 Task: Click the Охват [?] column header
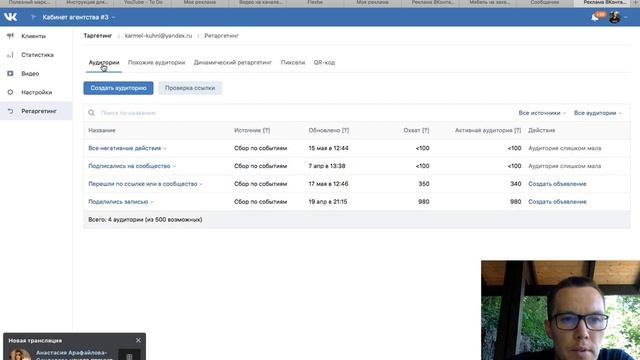pos(416,131)
